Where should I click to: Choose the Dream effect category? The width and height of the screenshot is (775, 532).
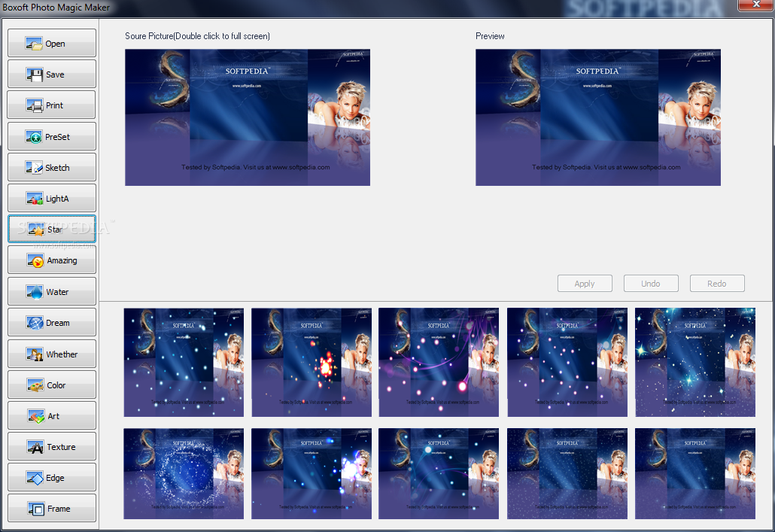pyautogui.click(x=52, y=322)
